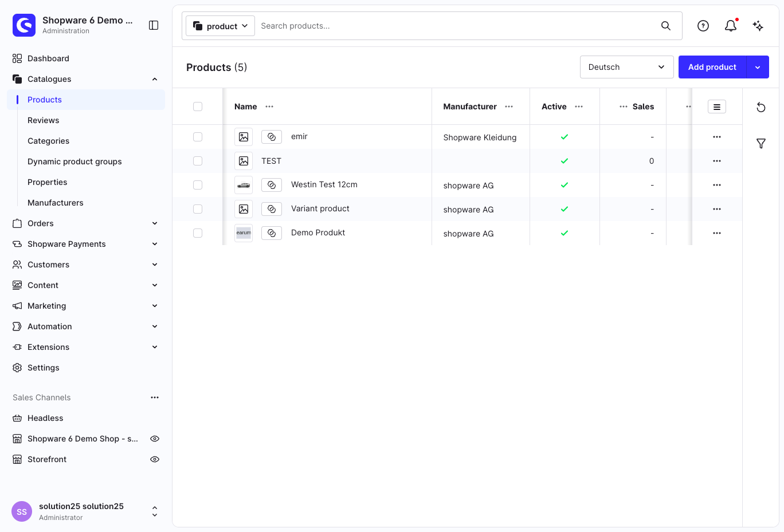This screenshot has width=784, height=532.
Task: Click the search magnifier icon
Action: pyautogui.click(x=666, y=26)
